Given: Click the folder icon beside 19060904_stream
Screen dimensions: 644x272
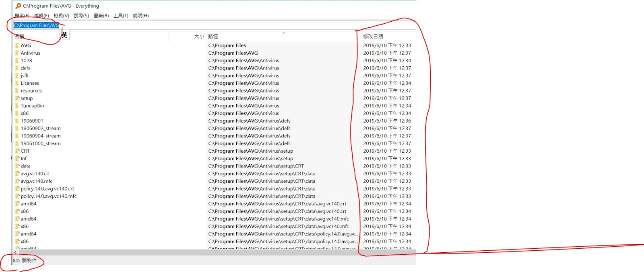Looking at the screenshot, I should point(17,136).
